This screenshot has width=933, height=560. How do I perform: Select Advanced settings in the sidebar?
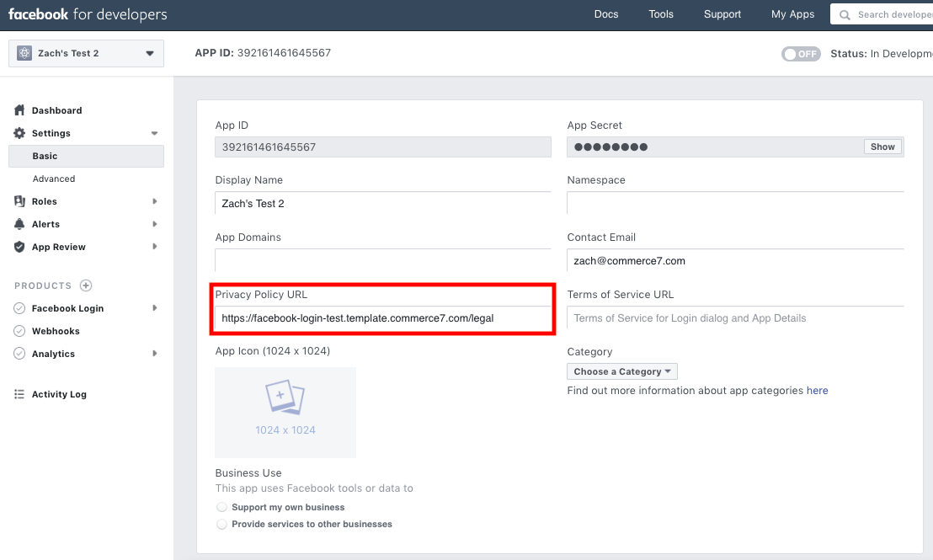coord(54,179)
